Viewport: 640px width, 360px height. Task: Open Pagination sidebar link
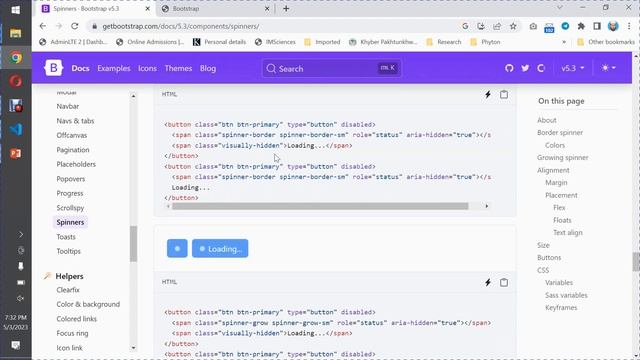coord(73,150)
